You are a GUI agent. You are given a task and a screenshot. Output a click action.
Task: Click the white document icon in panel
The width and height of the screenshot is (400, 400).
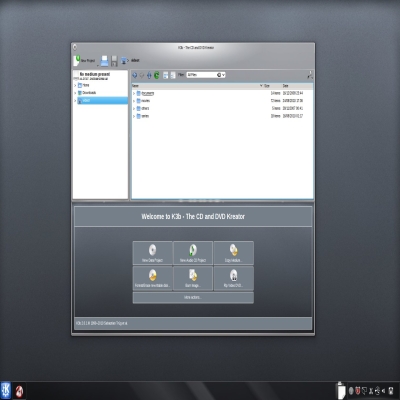341,390
